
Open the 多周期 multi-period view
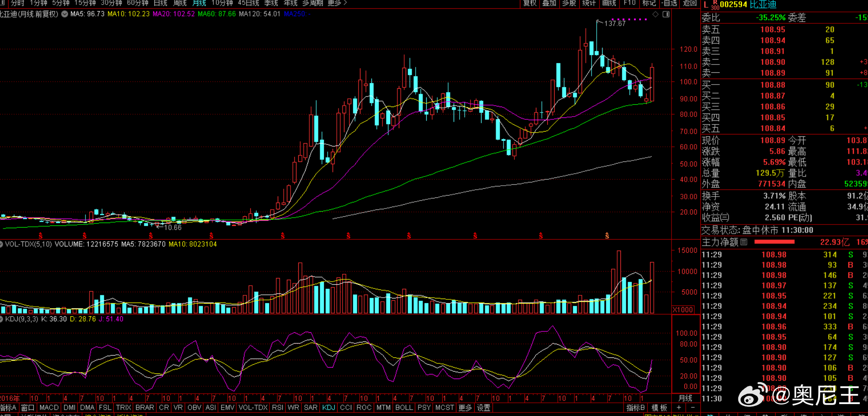(x=312, y=3)
